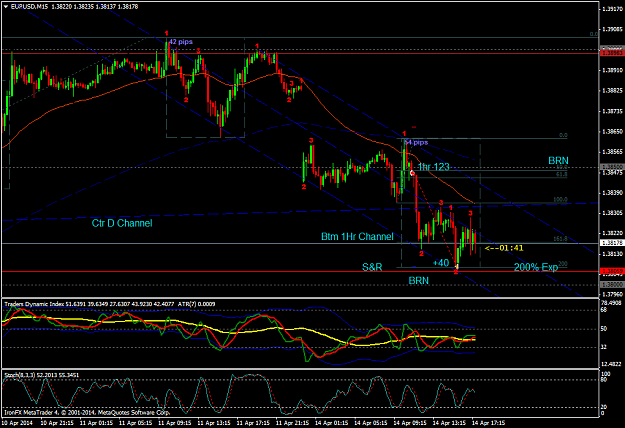Click the '14 Apr 17:15' time axis label
625x428 pixels.
(489, 422)
